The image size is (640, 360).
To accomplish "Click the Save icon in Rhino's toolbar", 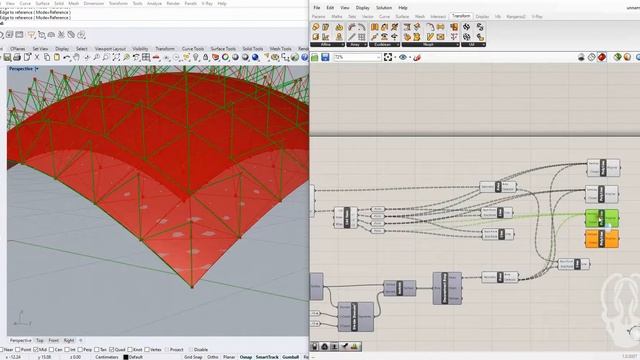I will tap(7, 58).
